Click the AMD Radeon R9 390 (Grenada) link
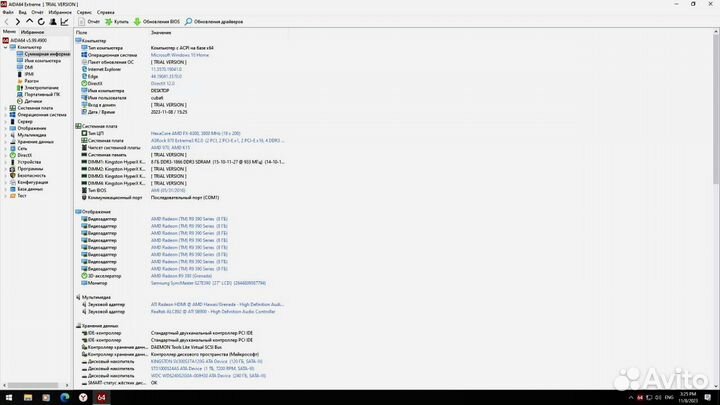The image size is (720, 405). [181, 276]
